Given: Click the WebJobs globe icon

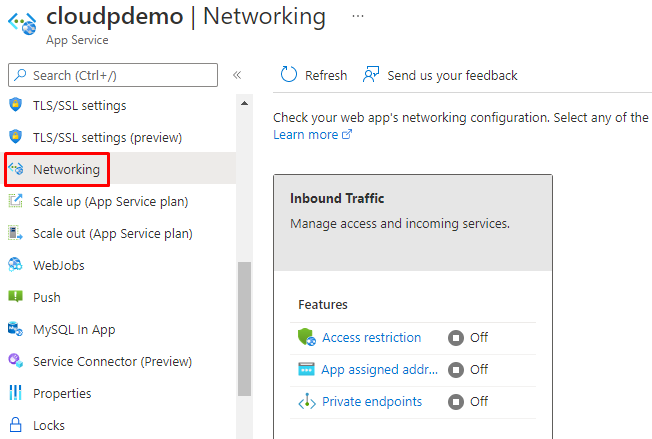Looking at the screenshot, I should 16,265.
